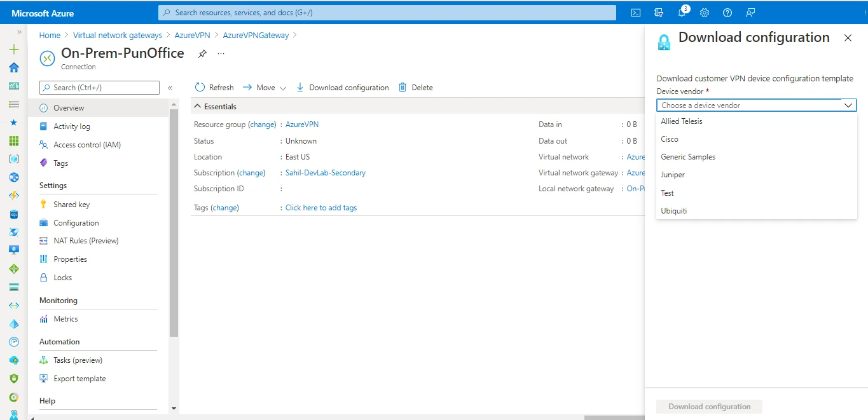Open the feedback icon in the top bar

point(750,12)
